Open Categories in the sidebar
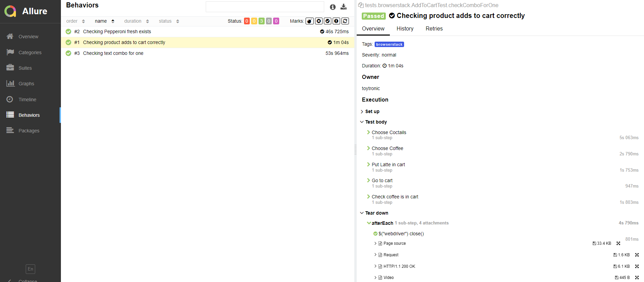This screenshot has height=282, width=644. (x=30, y=52)
